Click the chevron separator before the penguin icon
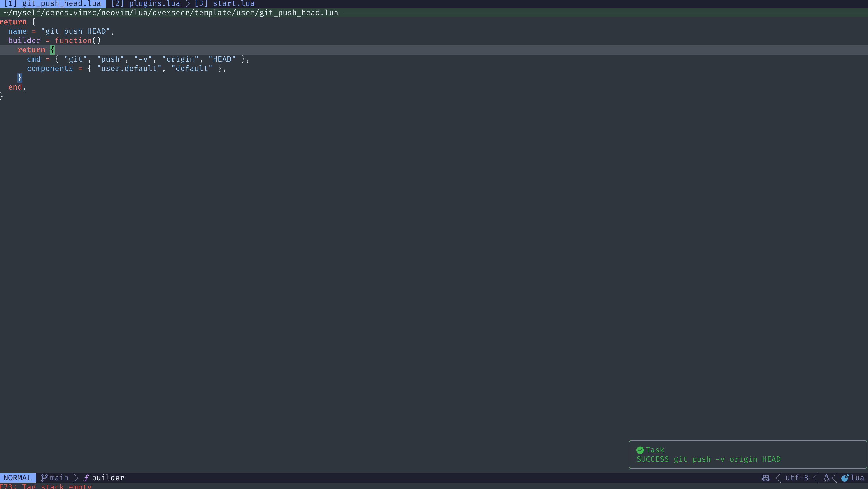Viewport: 868px width, 489px height. (816, 478)
